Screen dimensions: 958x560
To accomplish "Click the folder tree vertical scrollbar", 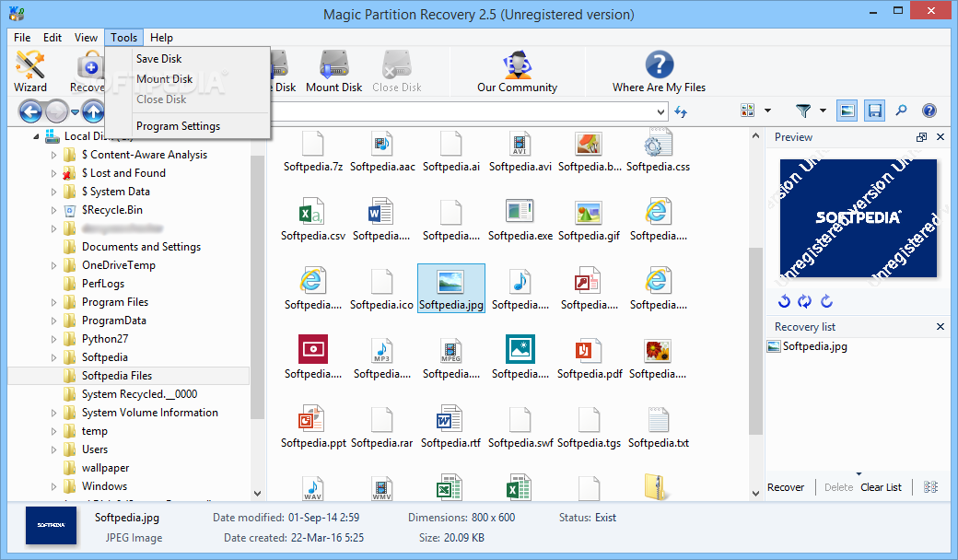I will point(257,287).
